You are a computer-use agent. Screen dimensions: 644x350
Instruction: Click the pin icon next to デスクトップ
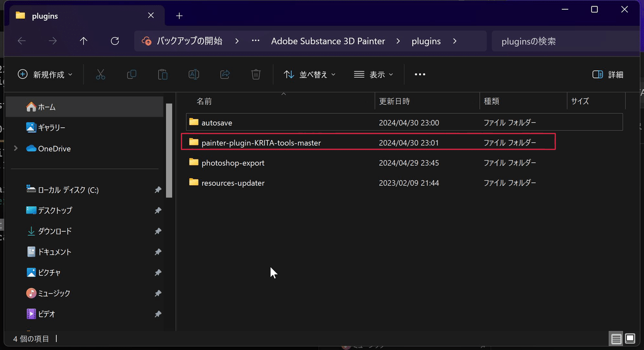tap(158, 210)
